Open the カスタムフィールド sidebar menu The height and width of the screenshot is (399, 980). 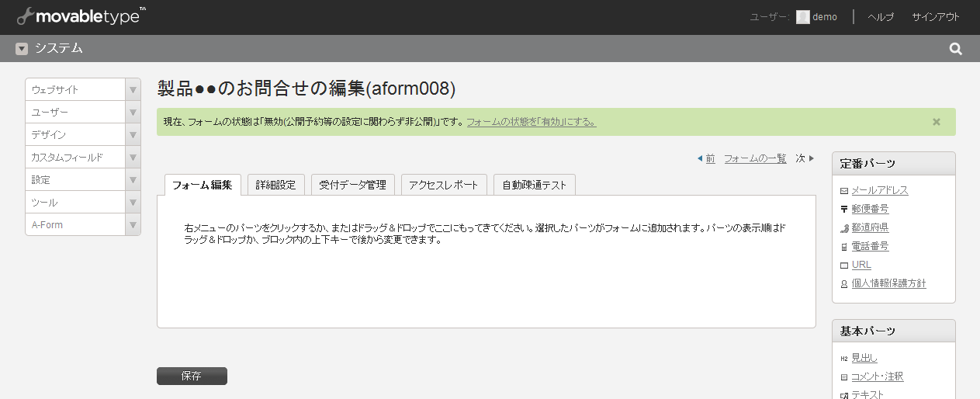point(75,158)
